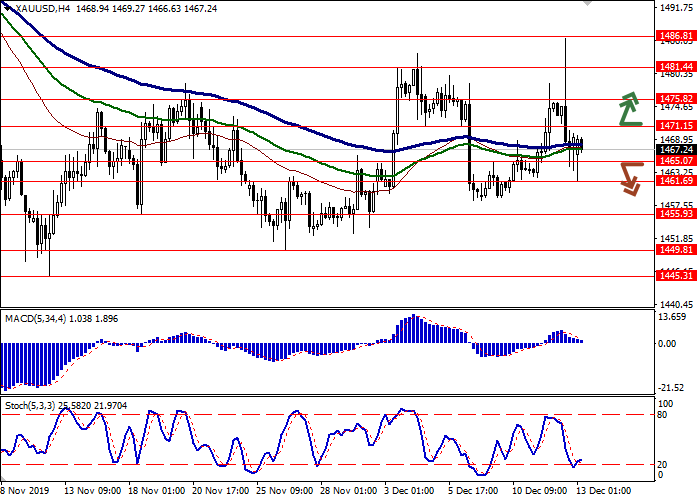The width and height of the screenshot is (700, 500).
Task: Select the 1465.07 price level label
Action: [x=676, y=160]
